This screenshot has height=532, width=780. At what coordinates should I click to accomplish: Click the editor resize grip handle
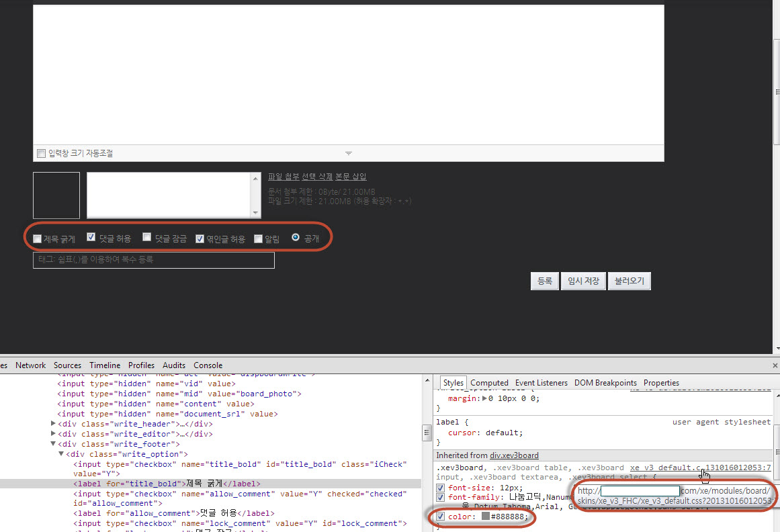click(348, 153)
